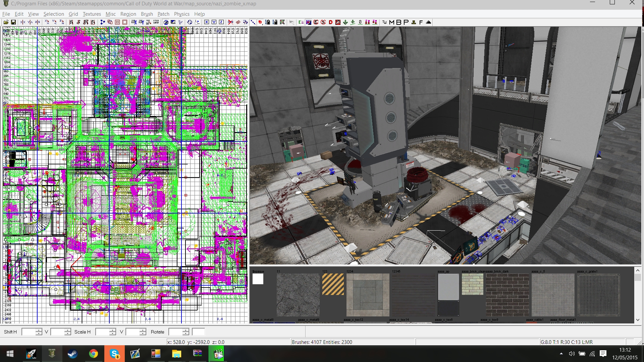The image size is (644, 362).
Task: Click the Rotate input field
Action: (x=175, y=332)
